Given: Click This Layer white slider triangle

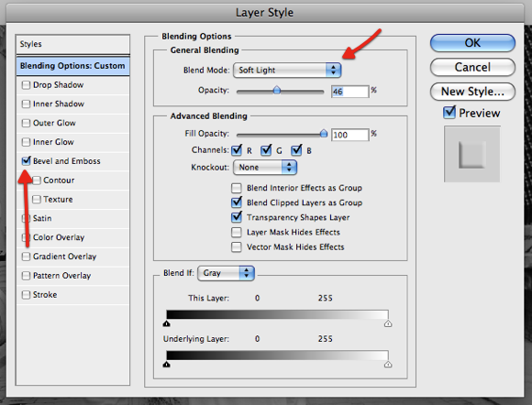Looking at the screenshot, I should (x=388, y=324).
